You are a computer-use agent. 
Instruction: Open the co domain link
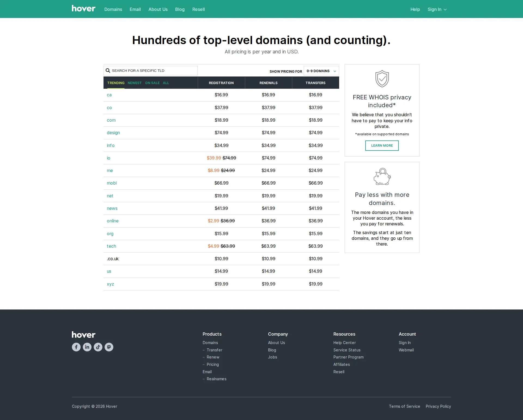tap(109, 108)
